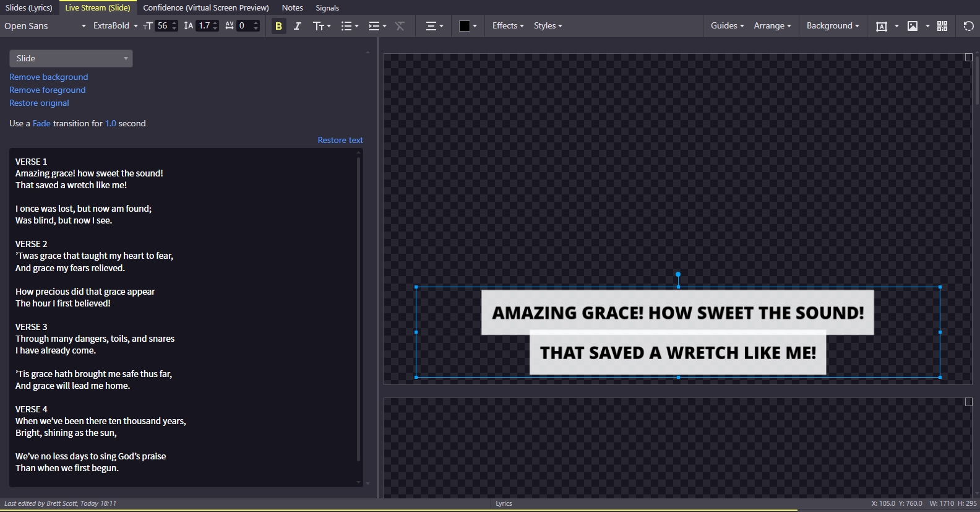Toggle italic text formatting
The width and height of the screenshot is (980, 512).
pos(298,26)
